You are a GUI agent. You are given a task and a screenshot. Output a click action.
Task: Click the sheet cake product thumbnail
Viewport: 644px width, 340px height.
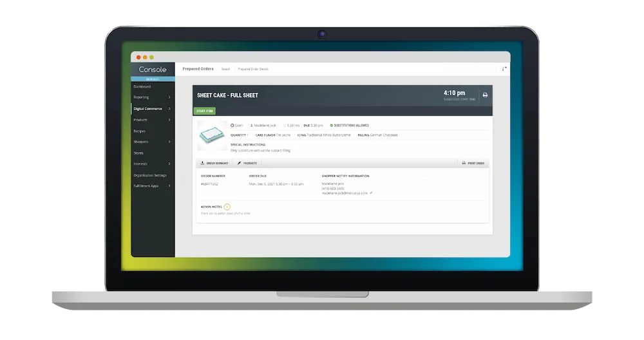(212, 135)
